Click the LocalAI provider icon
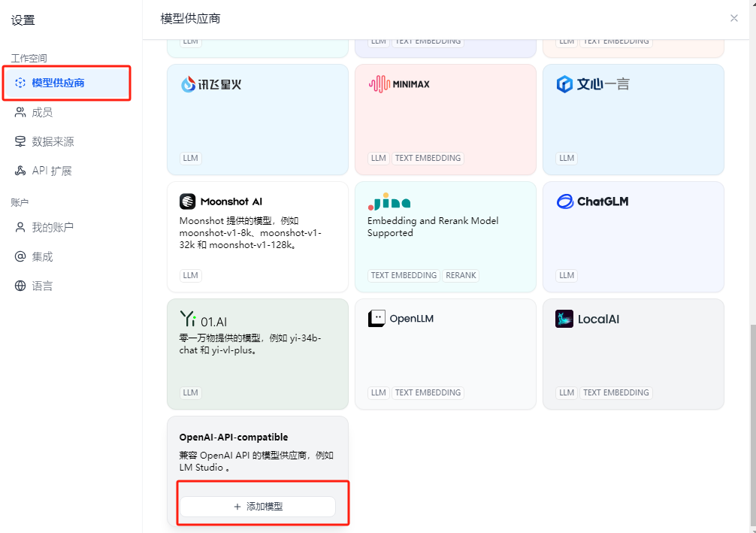The height and width of the screenshot is (533, 756). [x=563, y=318]
